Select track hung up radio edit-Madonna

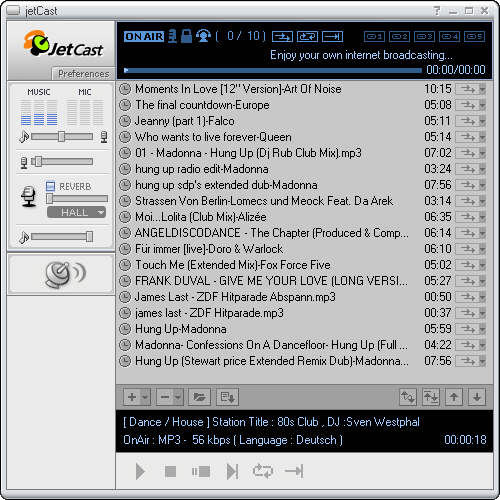[201, 169]
